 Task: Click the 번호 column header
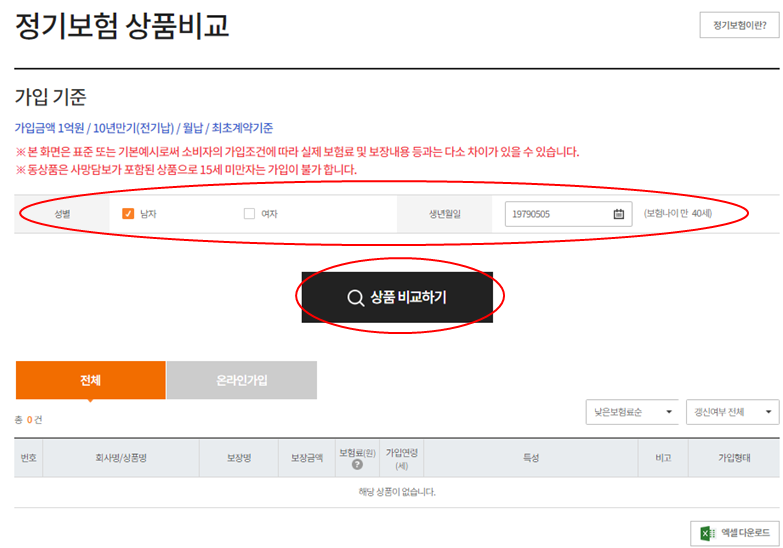coord(28,458)
